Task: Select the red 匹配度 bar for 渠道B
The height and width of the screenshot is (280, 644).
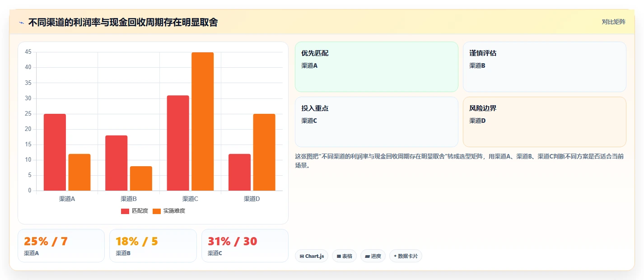Action: click(117, 163)
